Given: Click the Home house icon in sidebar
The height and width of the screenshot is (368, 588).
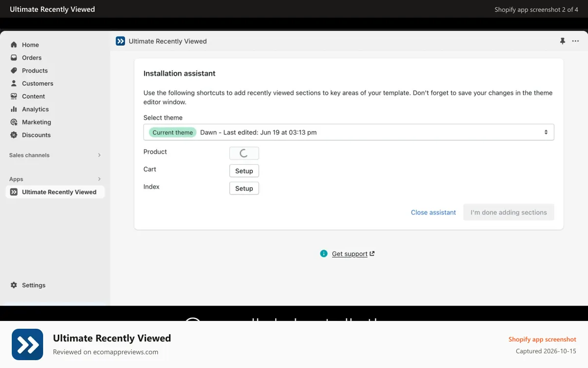Looking at the screenshot, I should [14, 45].
